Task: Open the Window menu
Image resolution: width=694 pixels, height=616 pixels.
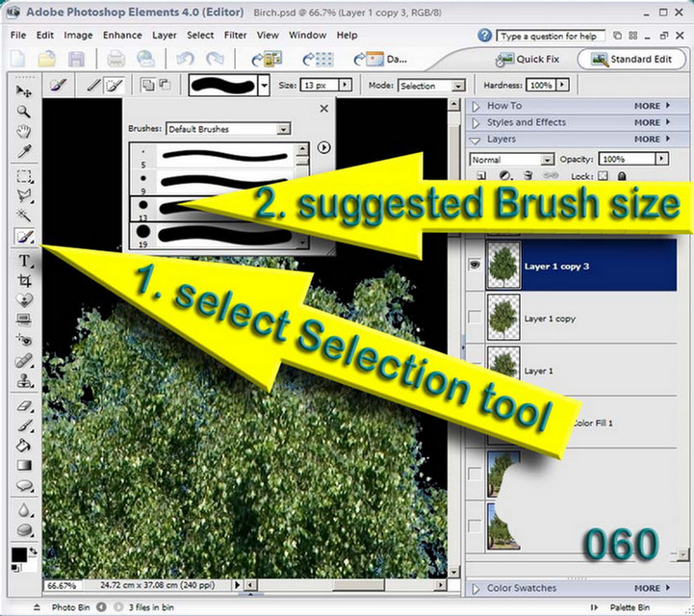Action: (307, 35)
